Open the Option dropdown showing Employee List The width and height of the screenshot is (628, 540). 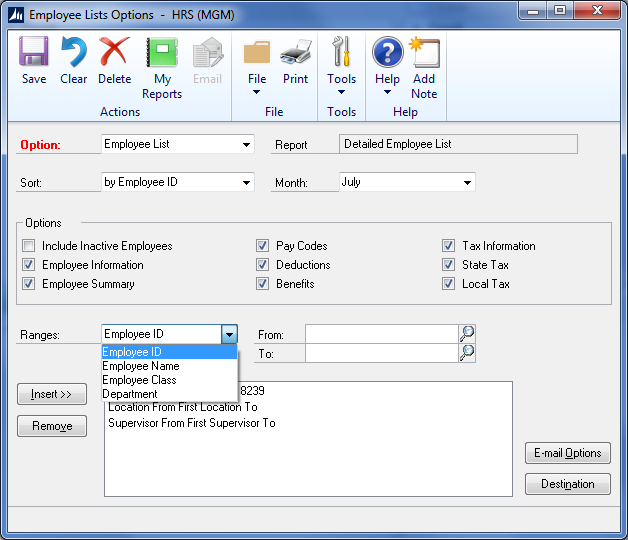246,145
